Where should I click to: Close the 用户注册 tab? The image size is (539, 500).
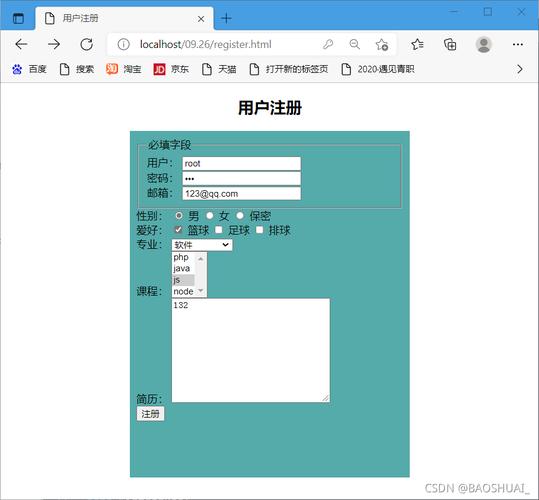(x=201, y=19)
